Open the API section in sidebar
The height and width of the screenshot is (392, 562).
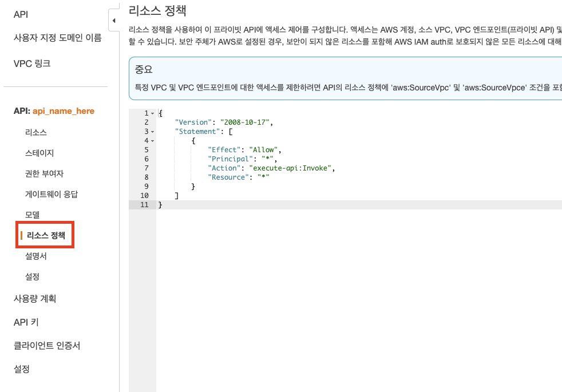tap(21, 14)
